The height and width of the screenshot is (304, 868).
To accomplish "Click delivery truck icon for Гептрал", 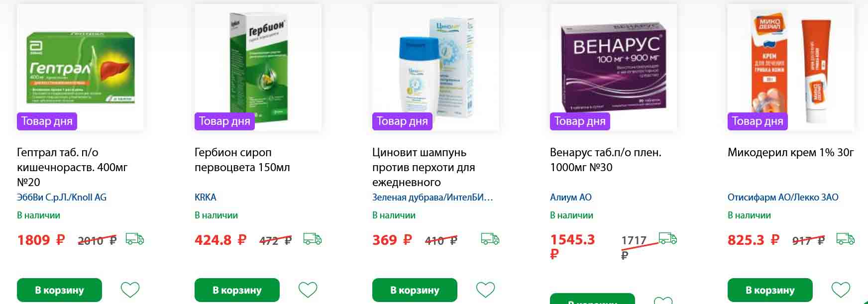I will coord(134,239).
